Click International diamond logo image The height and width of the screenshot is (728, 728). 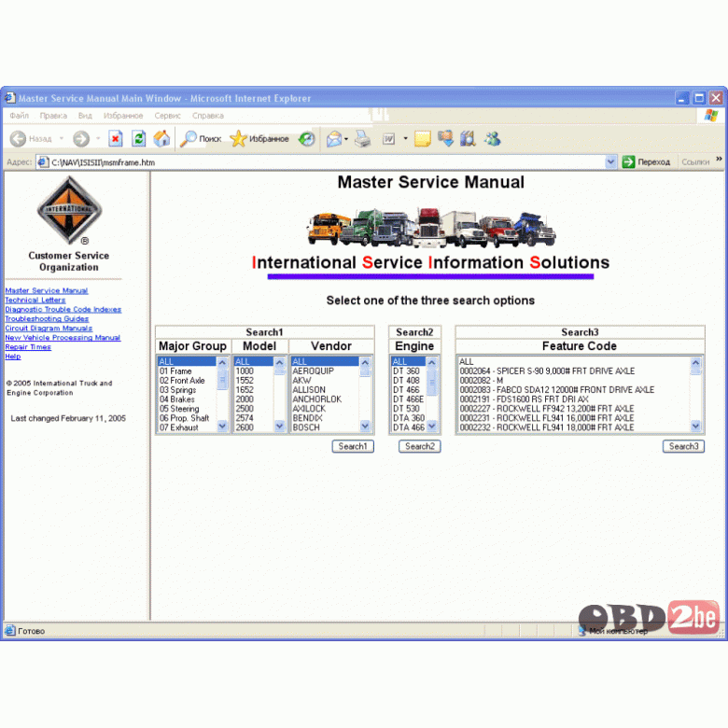[x=69, y=210]
